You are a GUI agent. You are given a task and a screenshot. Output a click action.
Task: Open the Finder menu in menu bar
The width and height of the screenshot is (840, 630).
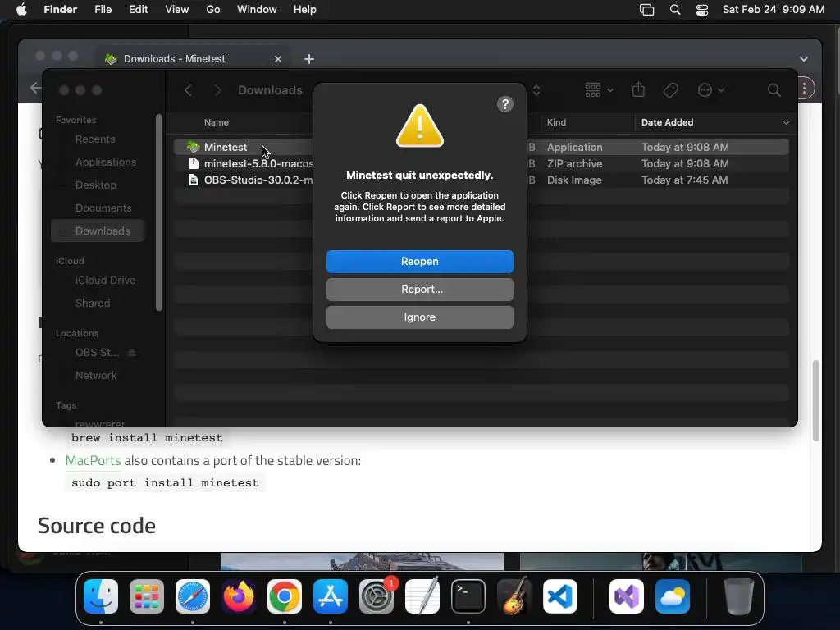(x=60, y=10)
